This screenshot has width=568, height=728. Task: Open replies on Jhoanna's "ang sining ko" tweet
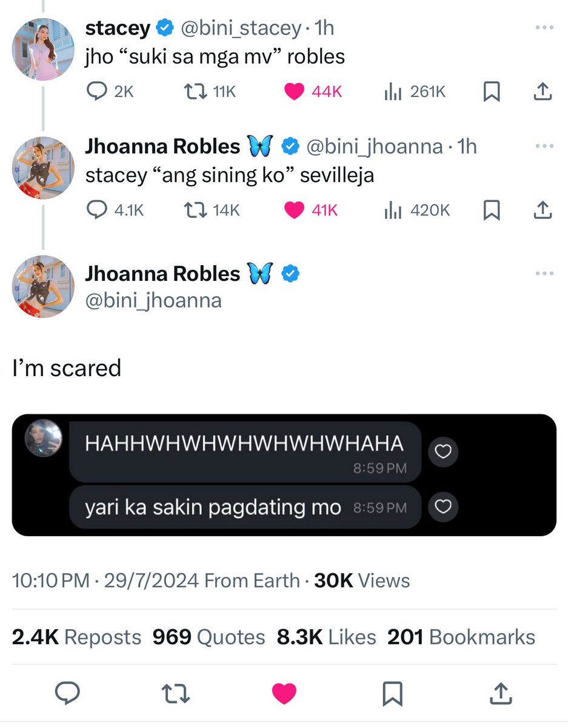click(115, 210)
